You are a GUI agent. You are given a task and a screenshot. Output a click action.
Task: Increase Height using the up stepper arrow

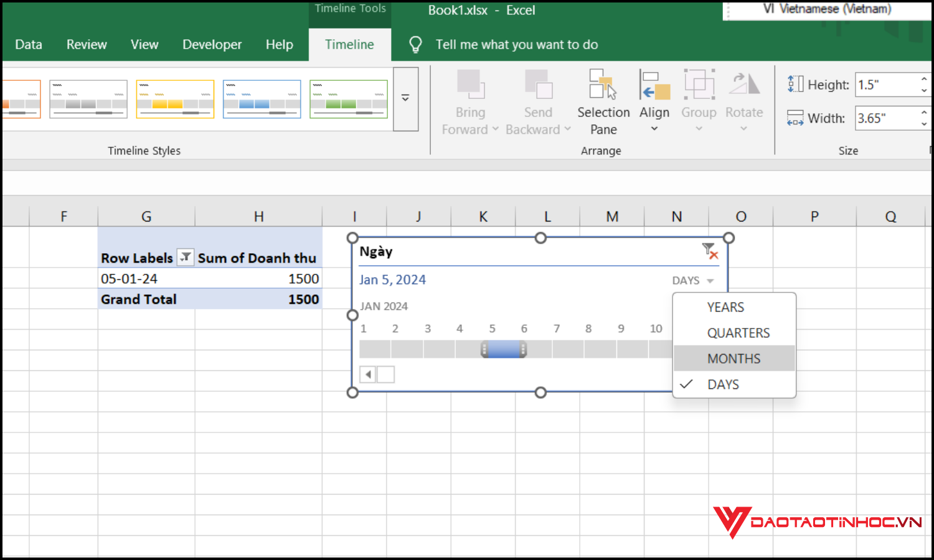point(924,80)
